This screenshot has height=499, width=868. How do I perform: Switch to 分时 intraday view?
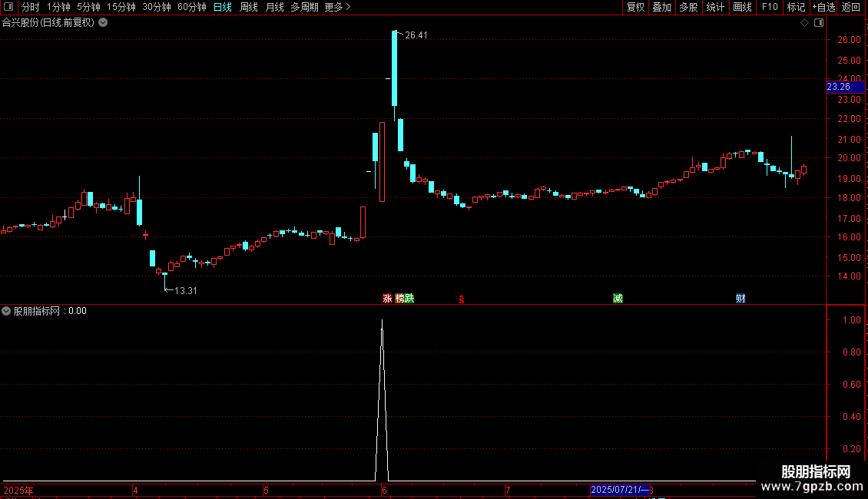30,7
